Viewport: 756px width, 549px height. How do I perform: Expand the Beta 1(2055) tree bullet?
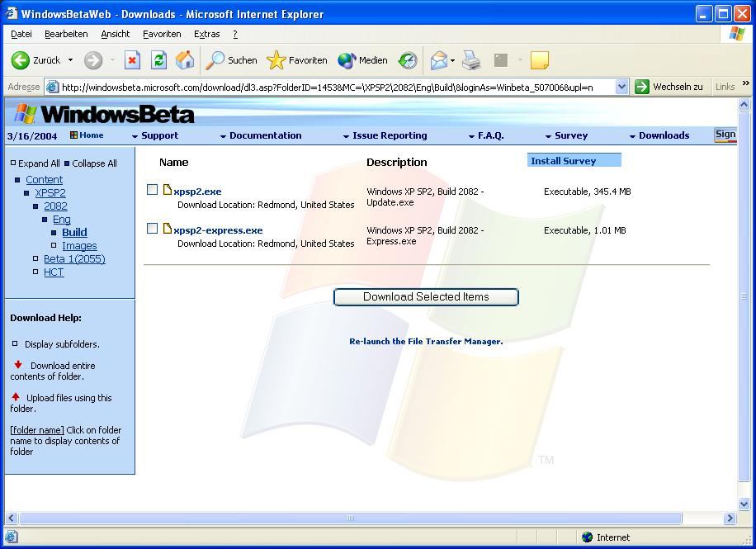pos(35,258)
